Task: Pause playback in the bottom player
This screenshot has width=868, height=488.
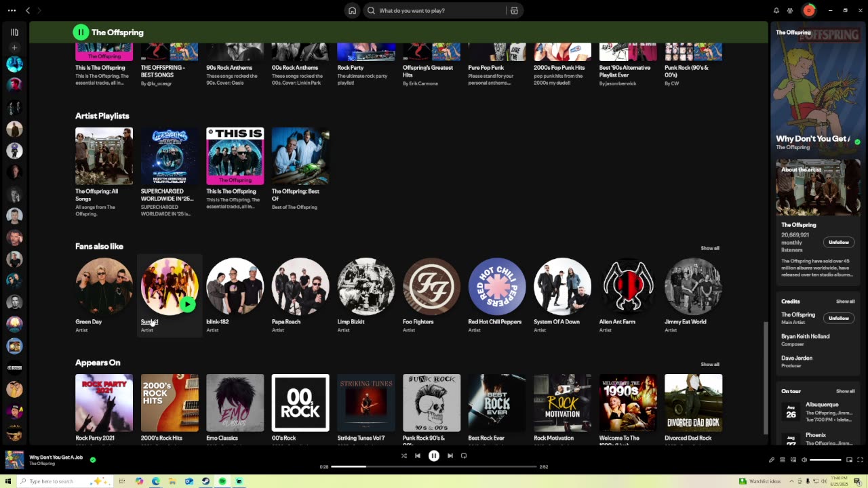Action: (434, 456)
